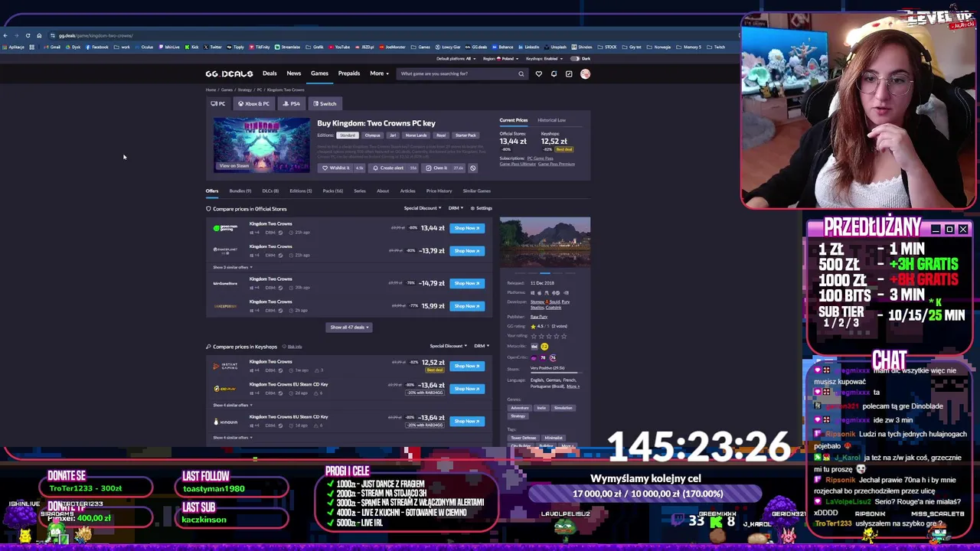Open Special Discount dropdown for Keyshops
Image resolution: width=980 pixels, height=551 pixels.
pos(448,346)
